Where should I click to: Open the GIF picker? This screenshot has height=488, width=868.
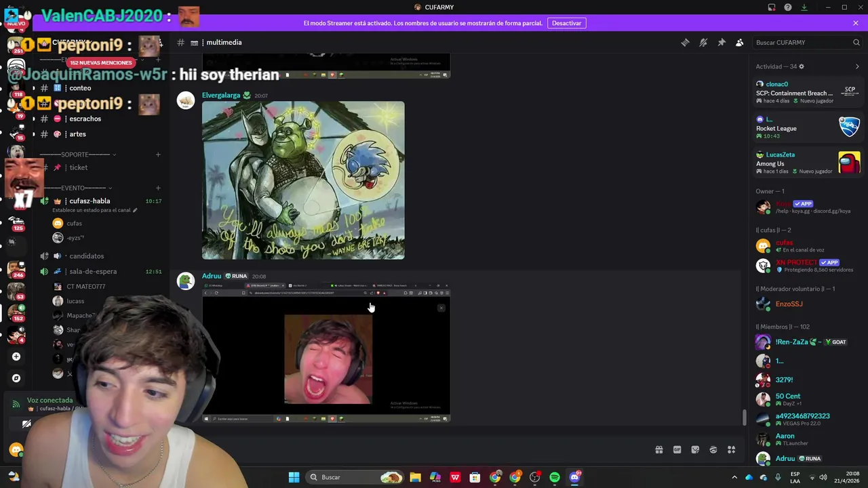(677, 449)
